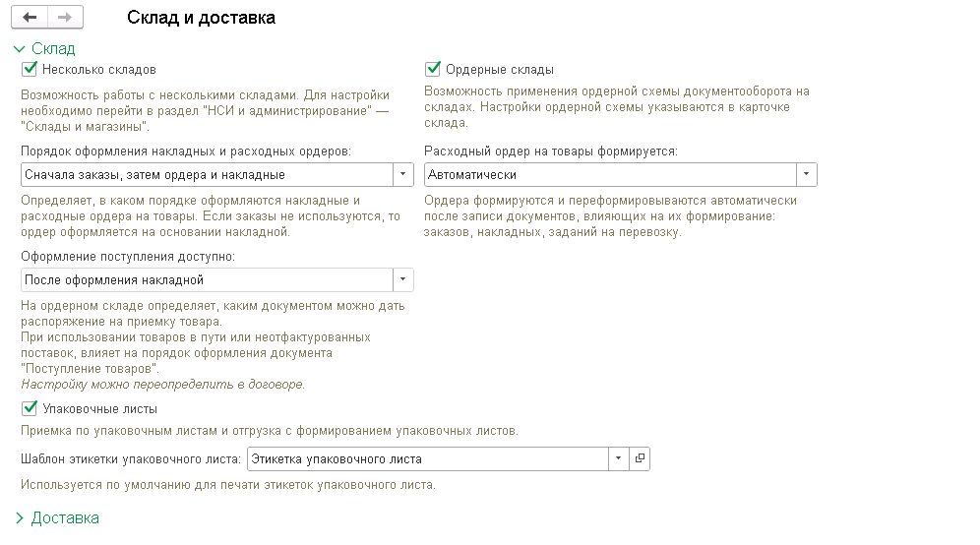Click the Автоматически field value
980x545 pixels.
click(x=609, y=174)
